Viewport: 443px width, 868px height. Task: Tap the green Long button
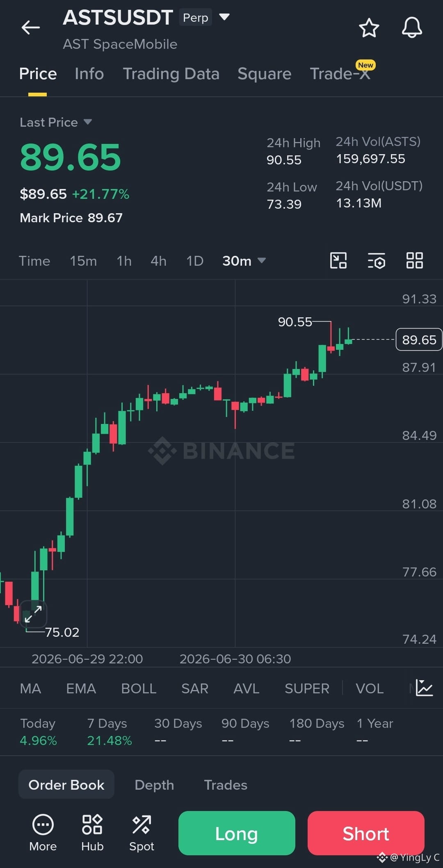coord(237,833)
